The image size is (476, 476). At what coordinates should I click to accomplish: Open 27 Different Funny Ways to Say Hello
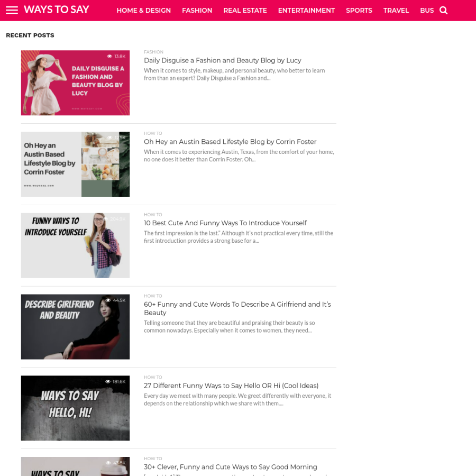click(x=231, y=386)
